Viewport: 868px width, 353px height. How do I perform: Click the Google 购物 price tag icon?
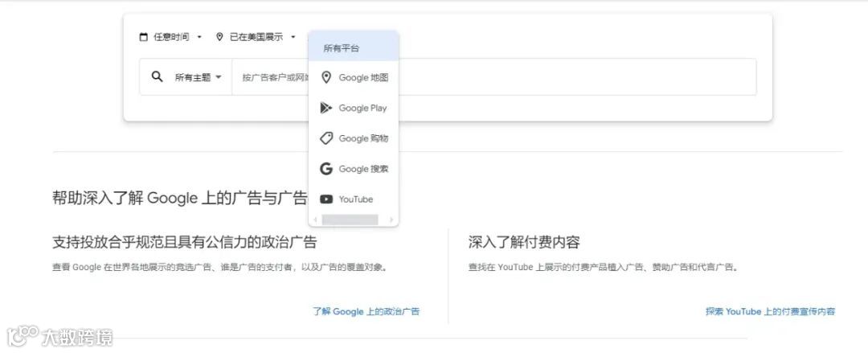326,138
